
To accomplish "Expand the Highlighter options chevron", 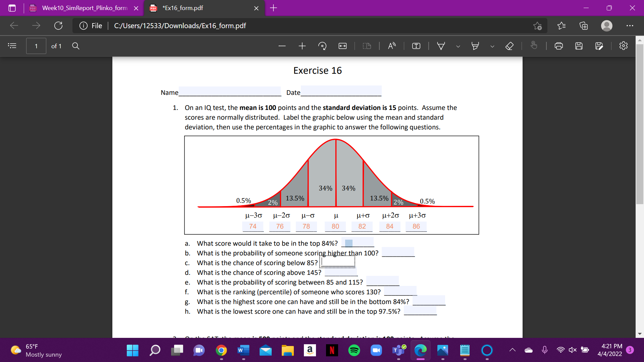I will coord(492,46).
